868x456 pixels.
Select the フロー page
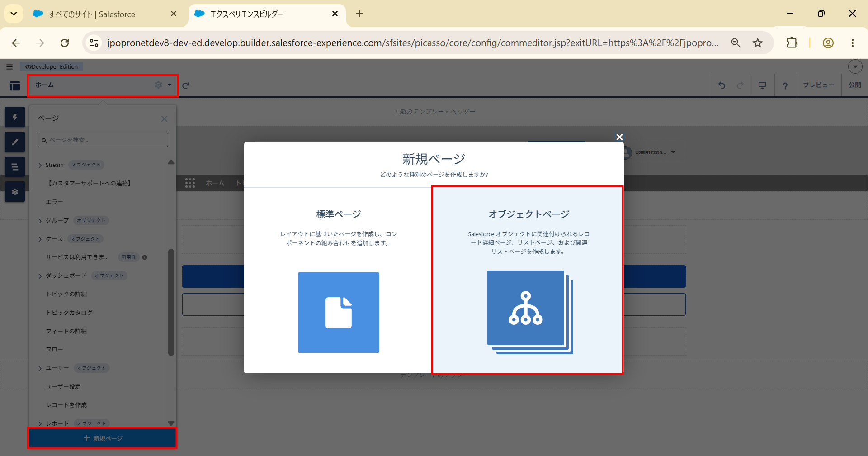click(x=55, y=349)
